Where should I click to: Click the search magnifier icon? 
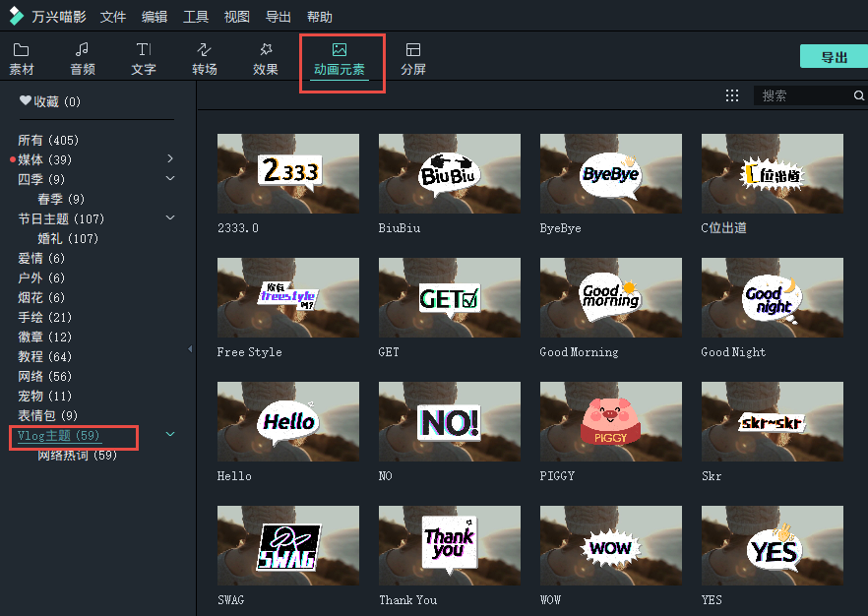coord(858,95)
